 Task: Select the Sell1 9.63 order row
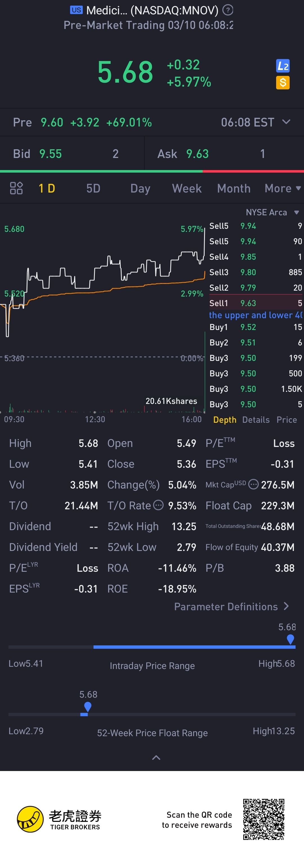(256, 303)
